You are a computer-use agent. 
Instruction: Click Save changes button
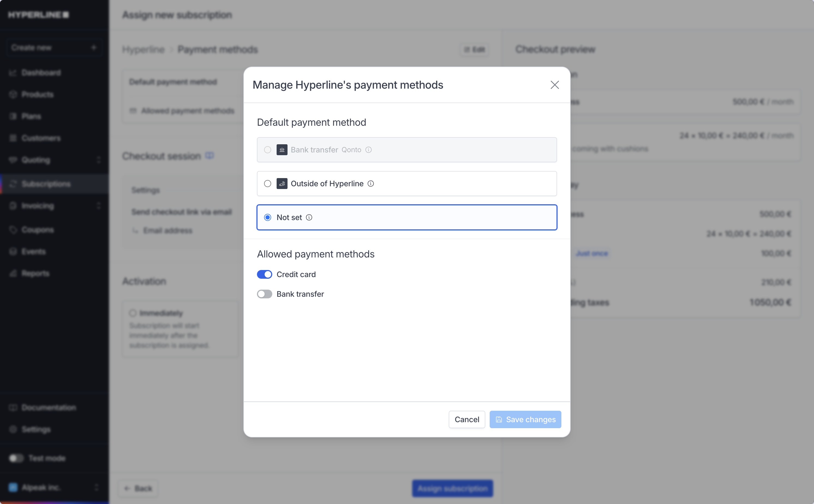(525, 419)
